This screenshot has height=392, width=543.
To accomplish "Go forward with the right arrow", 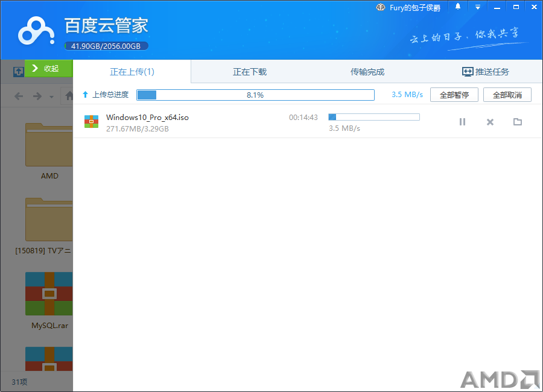I will (37, 96).
